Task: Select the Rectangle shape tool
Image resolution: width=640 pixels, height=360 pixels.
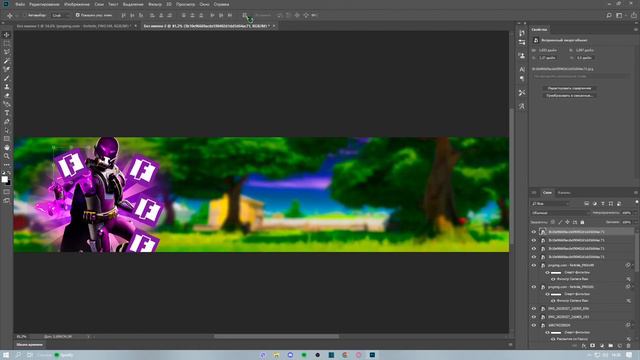Action: (x=7, y=139)
